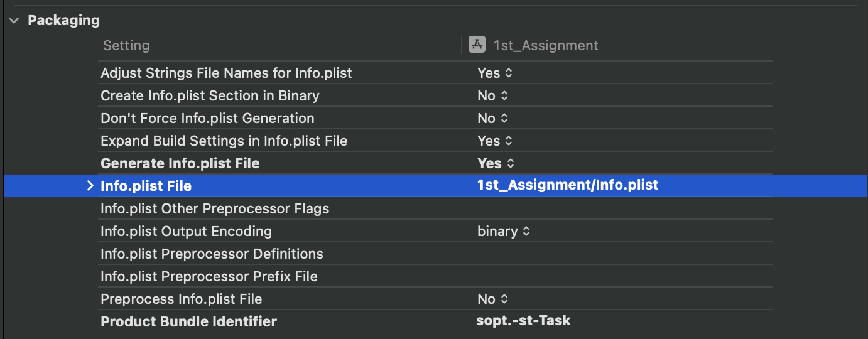Open Info.plist Output Encoding binary dropdown

[504, 231]
